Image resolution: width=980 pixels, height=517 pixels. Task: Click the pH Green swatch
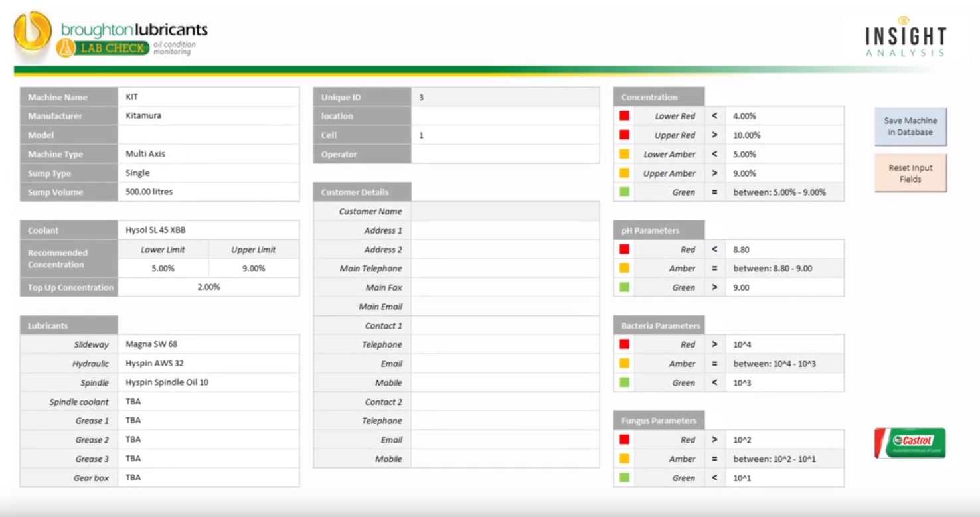624,287
